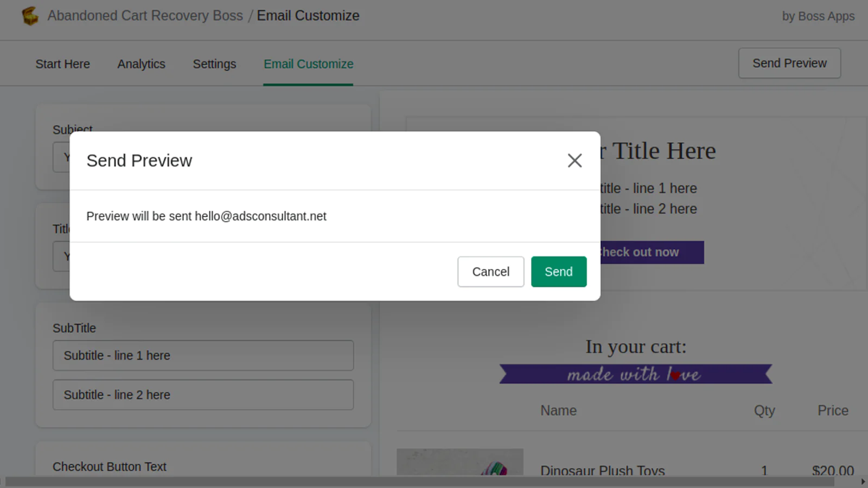Image resolution: width=868 pixels, height=488 pixels.
Task: Select the Email Customize tab
Action: pos(308,64)
